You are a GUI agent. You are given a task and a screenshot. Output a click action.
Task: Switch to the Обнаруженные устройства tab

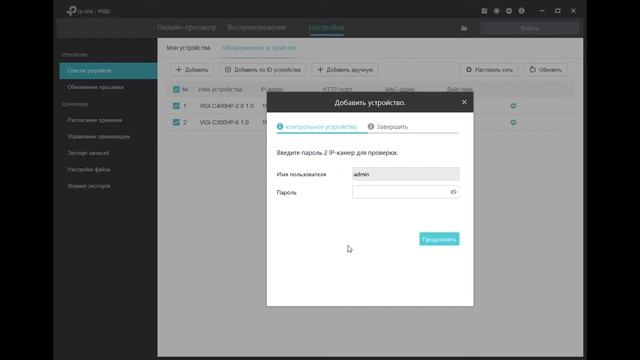pyautogui.click(x=259, y=48)
